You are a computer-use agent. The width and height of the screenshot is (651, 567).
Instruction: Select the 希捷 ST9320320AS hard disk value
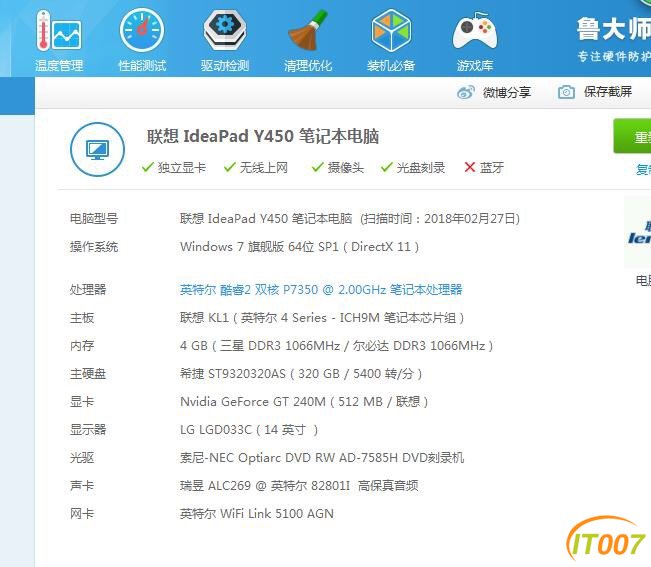click(301, 374)
